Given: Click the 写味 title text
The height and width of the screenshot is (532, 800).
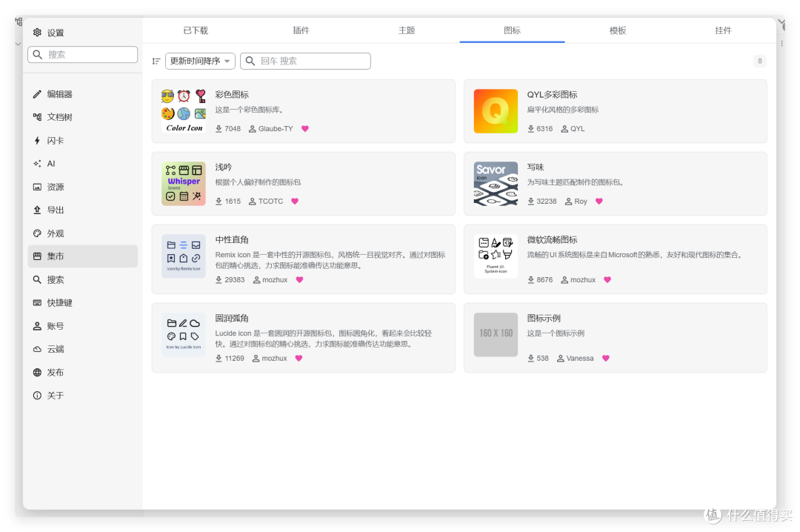Looking at the screenshot, I should click(536, 167).
